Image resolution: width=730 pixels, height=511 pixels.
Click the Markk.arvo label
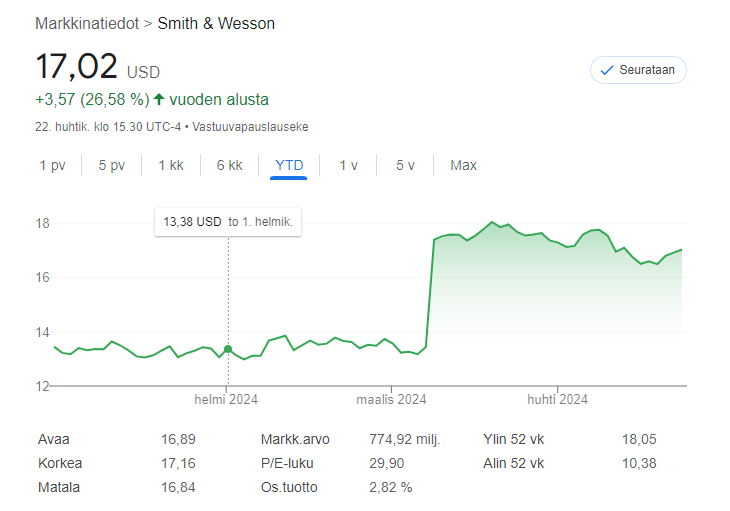click(x=295, y=439)
